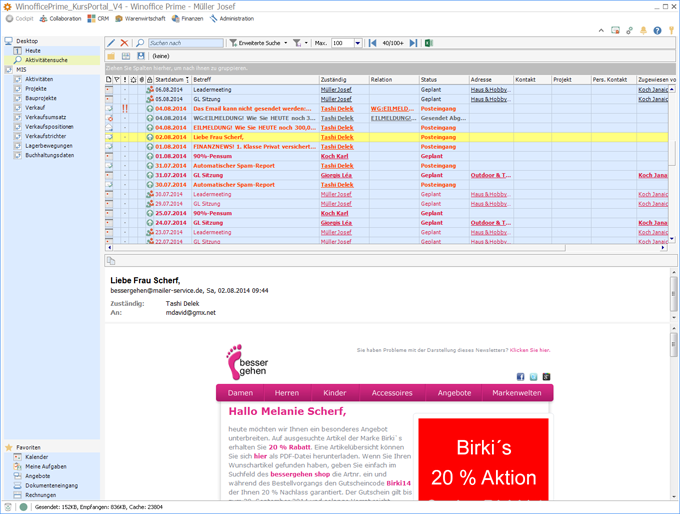Click the magnifier search icon in toolbar
Viewport: 680px width, 514px height.
(140, 43)
